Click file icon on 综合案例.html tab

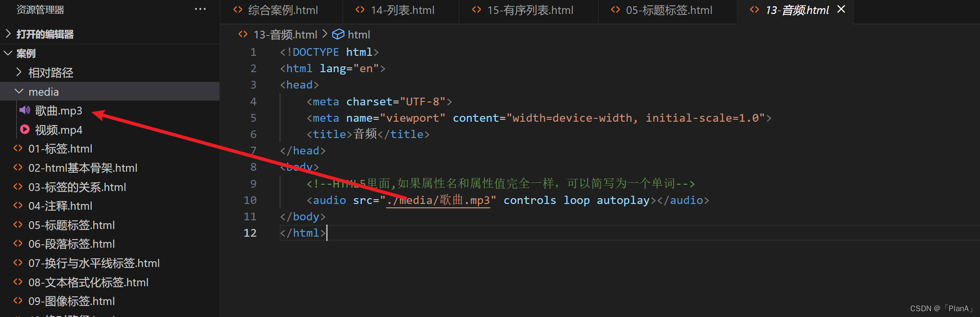click(x=237, y=10)
